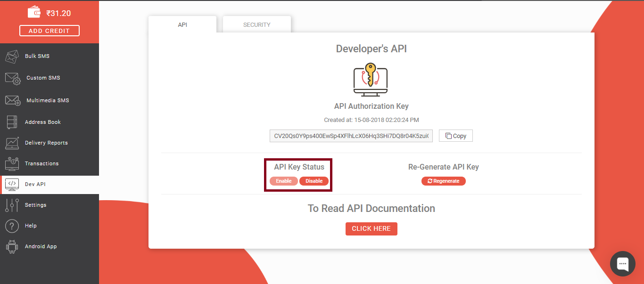The image size is (644, 284).
Task: Click the Created at timestamp text
Action: tap(372, 120)
